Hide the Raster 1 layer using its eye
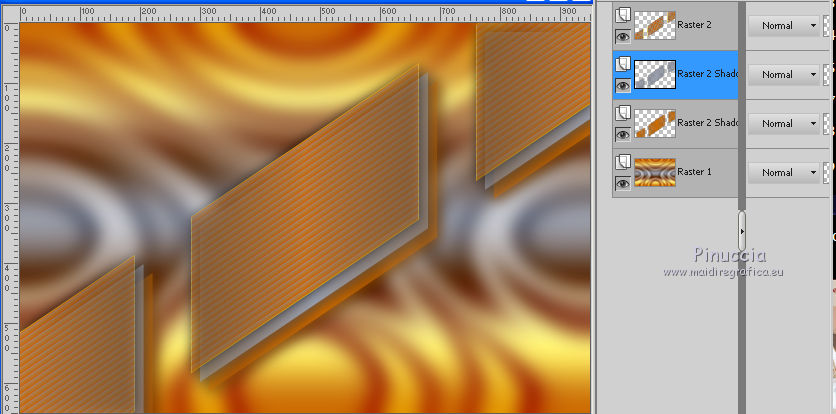 coord(623,184)
